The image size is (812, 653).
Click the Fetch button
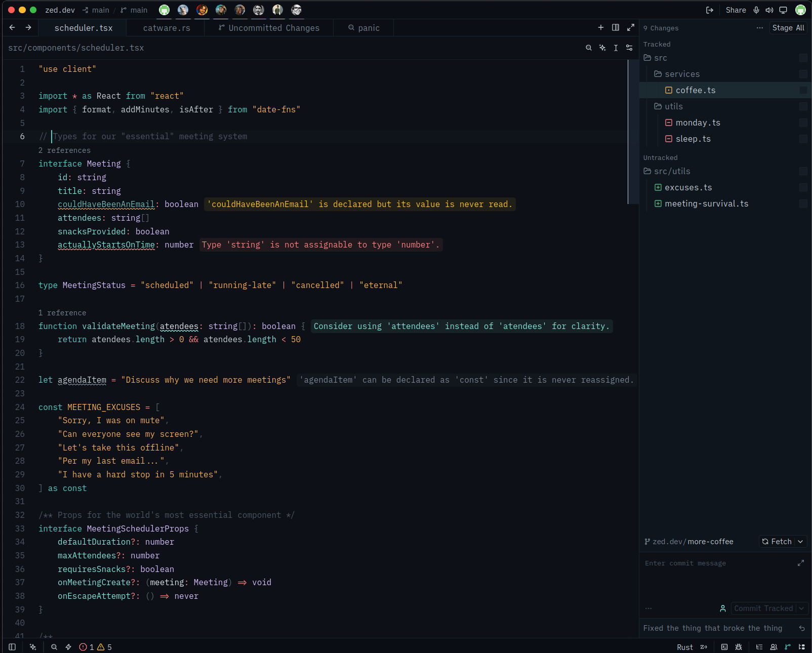(x=777, y=542)
